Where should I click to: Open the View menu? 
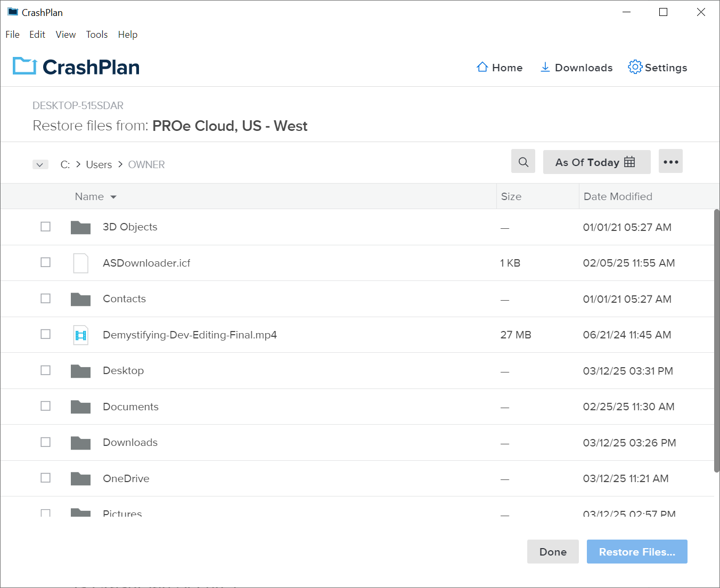(x=66, y=35)
